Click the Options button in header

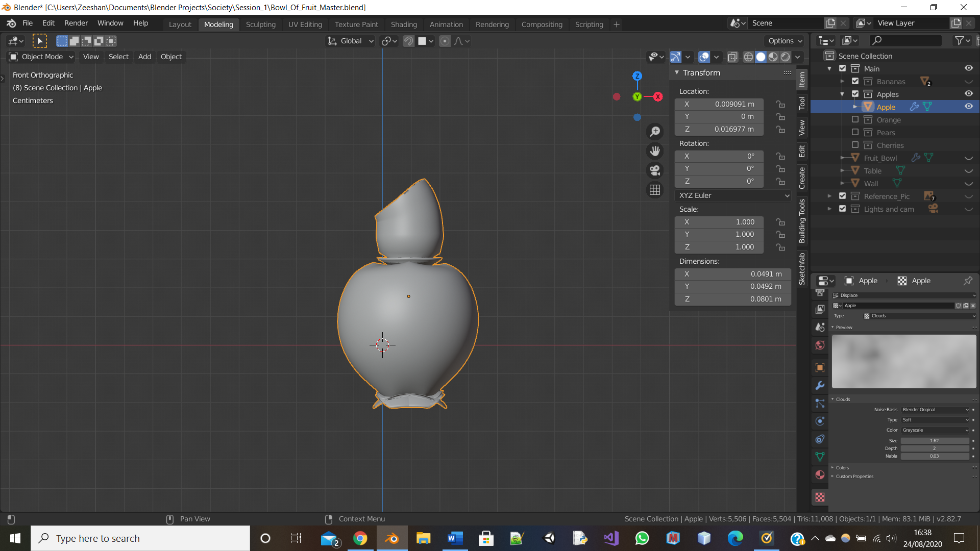point(785,41)
